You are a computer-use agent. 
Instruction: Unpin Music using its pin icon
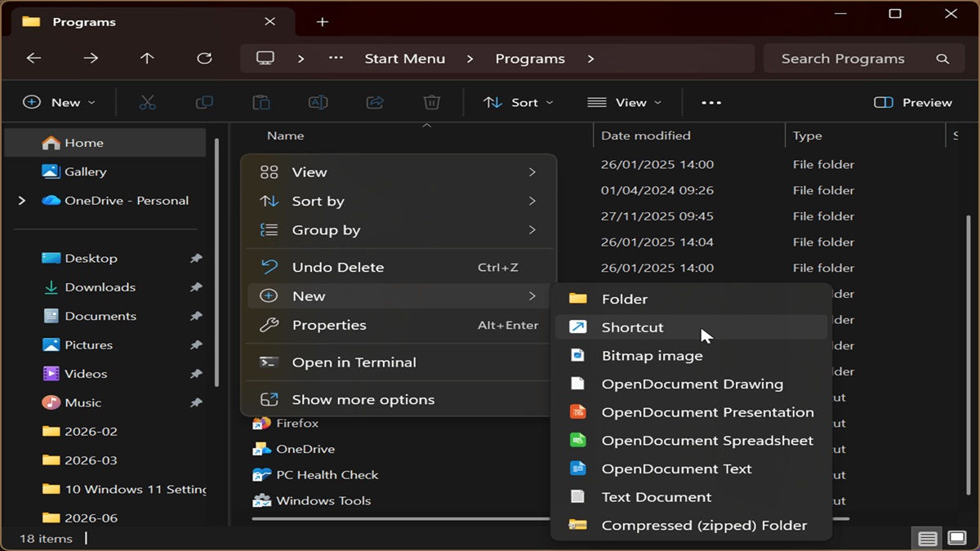(x=196, y=402)
